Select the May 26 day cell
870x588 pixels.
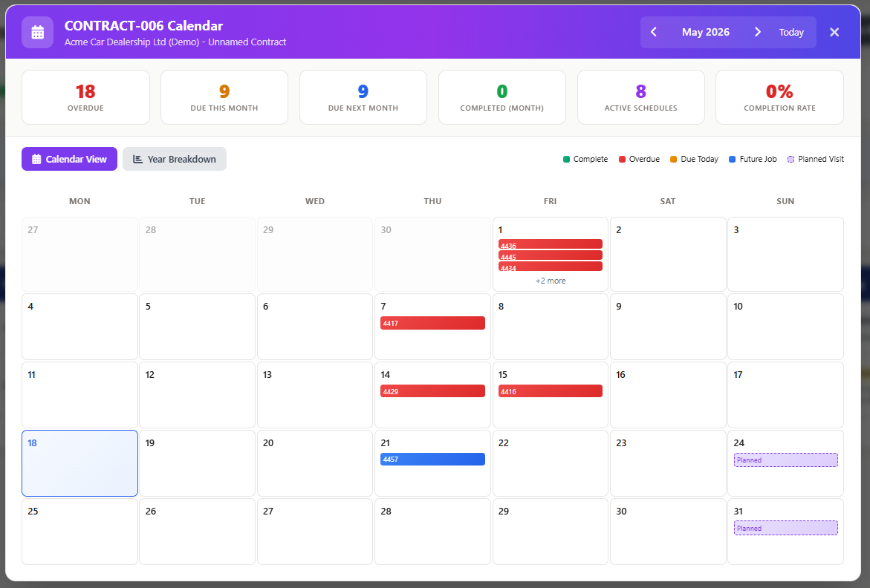[197, 532]
